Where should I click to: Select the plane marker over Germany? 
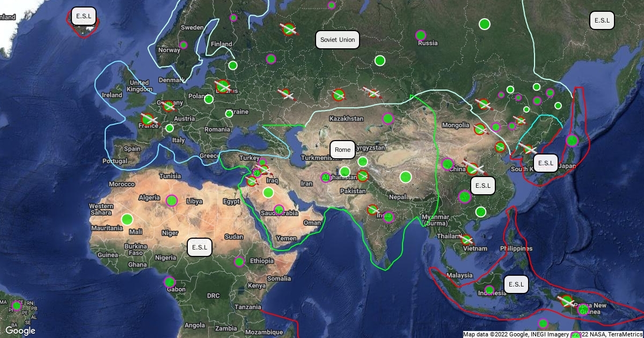169,106
